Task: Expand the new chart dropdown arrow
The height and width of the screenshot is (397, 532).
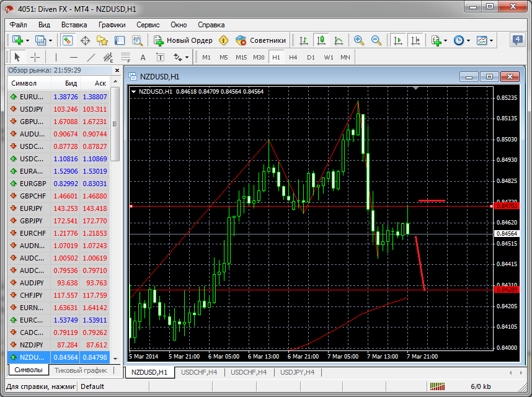Action: coord(28,40)
